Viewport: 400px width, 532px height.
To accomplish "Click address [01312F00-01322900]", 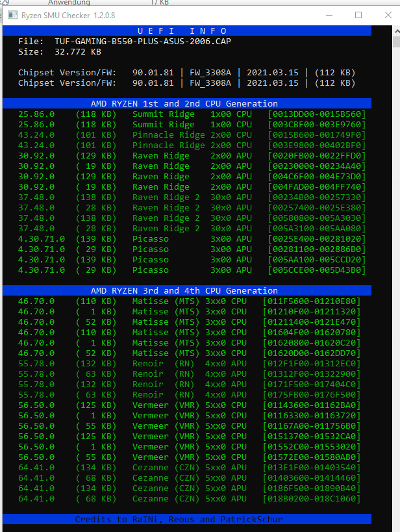I will pos(312,374).
